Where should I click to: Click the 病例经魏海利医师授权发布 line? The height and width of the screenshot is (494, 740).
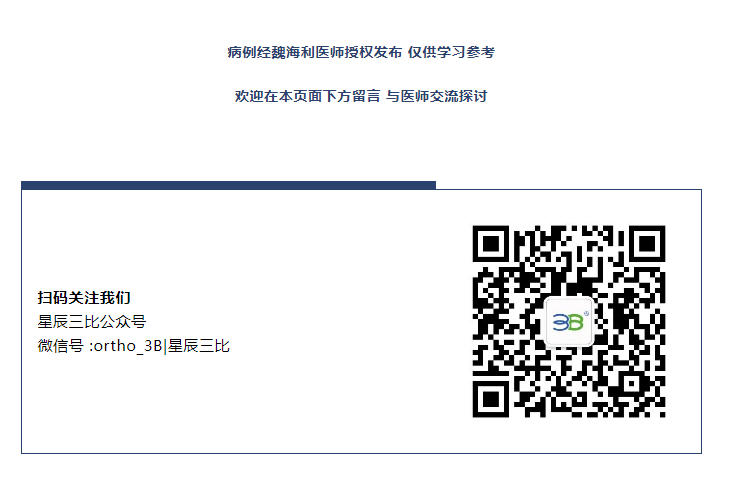[315, 52]
